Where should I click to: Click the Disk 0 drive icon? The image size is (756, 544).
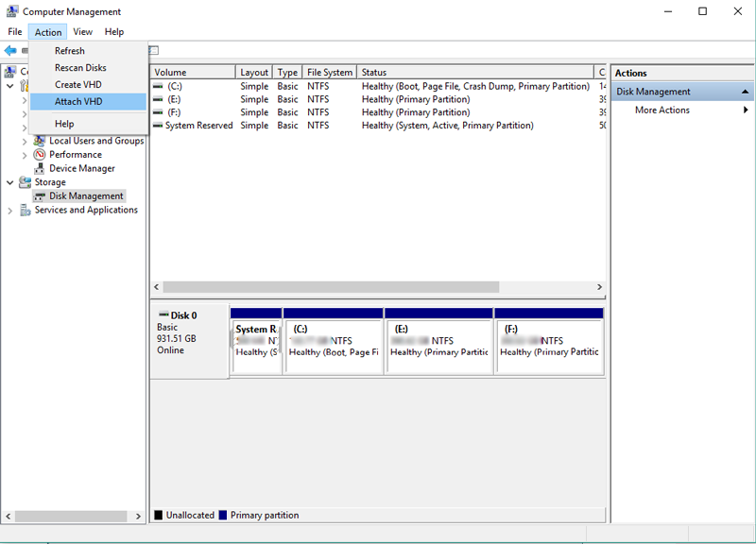click(163, 315)
